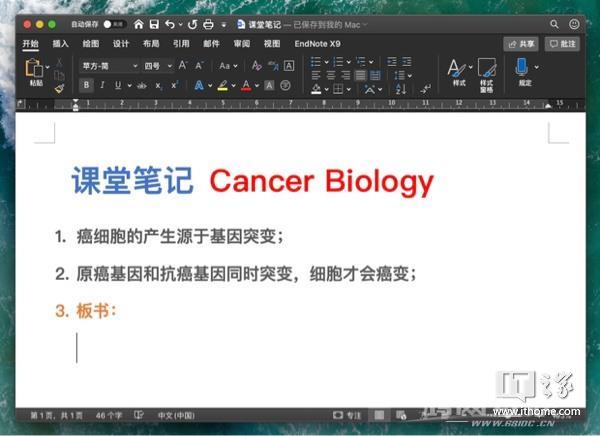Undo the last action
This screenshot has width=600, height=436.
point(170,24)
